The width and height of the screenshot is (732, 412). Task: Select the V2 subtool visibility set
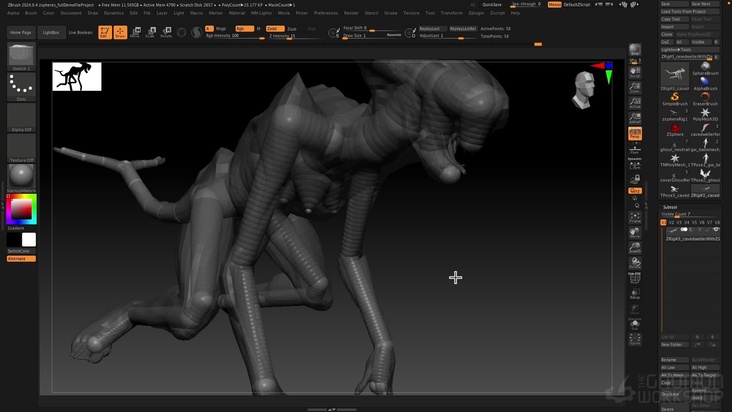click(671, 223)
